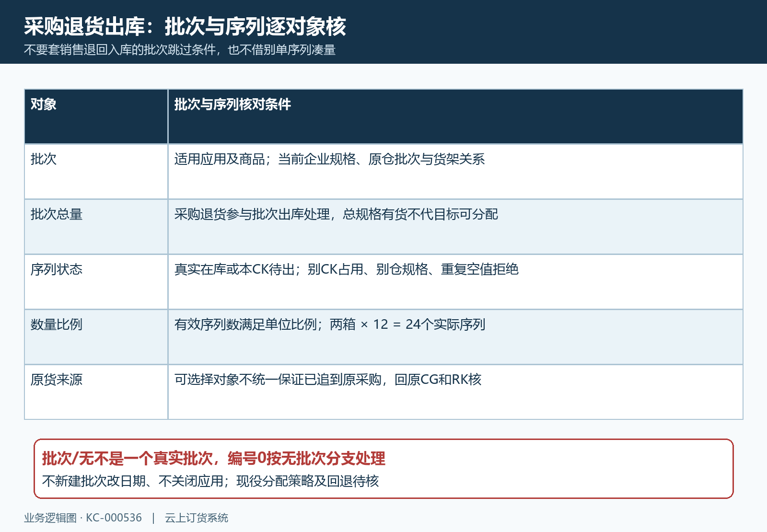Click the cell starting 采购退货参与批次出库处理

tap(455, 227)
